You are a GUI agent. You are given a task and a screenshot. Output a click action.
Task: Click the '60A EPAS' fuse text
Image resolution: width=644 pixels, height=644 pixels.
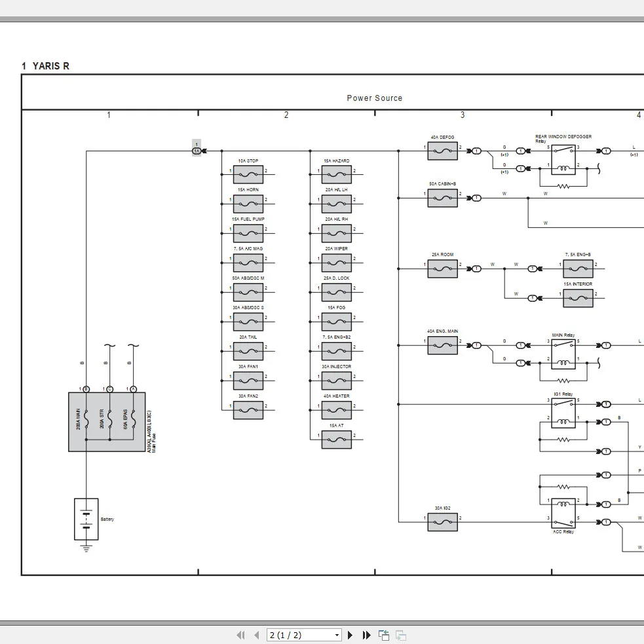126,419
